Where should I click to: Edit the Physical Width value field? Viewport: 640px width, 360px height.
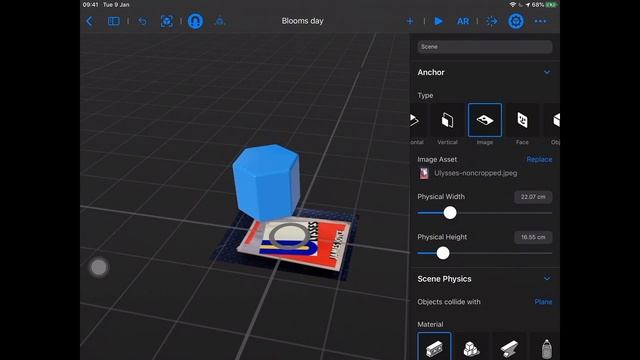[x=533, y=197]
